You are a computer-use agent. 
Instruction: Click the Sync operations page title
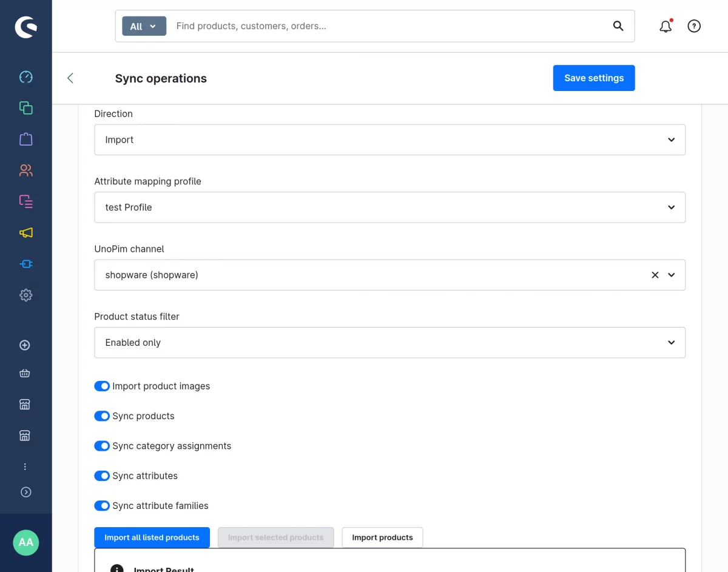161,78
